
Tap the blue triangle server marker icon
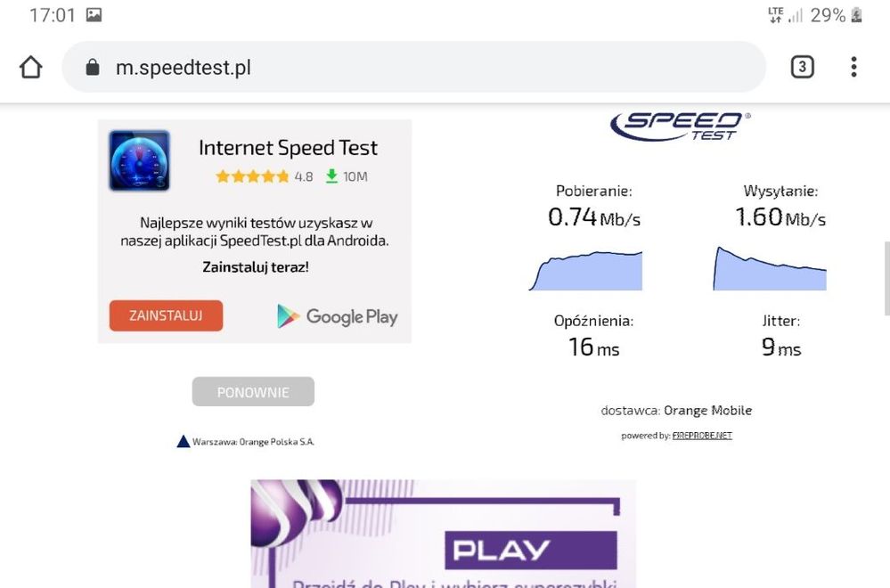[182, 440]
